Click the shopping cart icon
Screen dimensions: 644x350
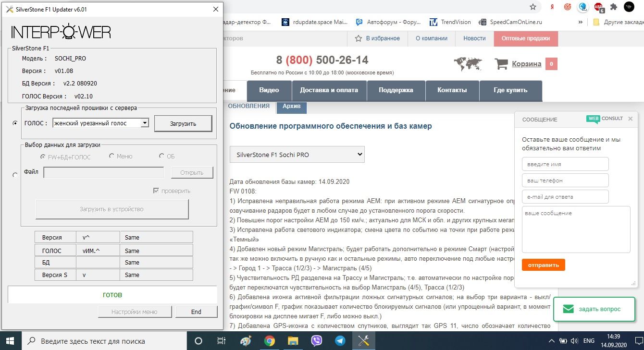pyautogui.click(x=501, y=64)
